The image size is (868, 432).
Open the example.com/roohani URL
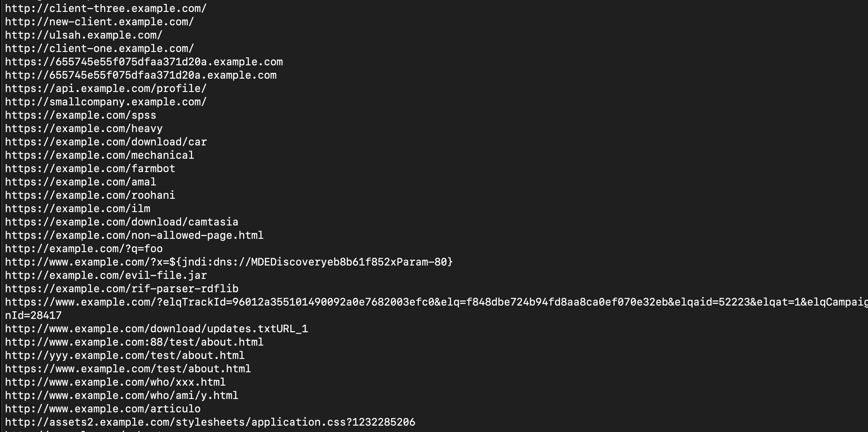[x=90, y=195]
